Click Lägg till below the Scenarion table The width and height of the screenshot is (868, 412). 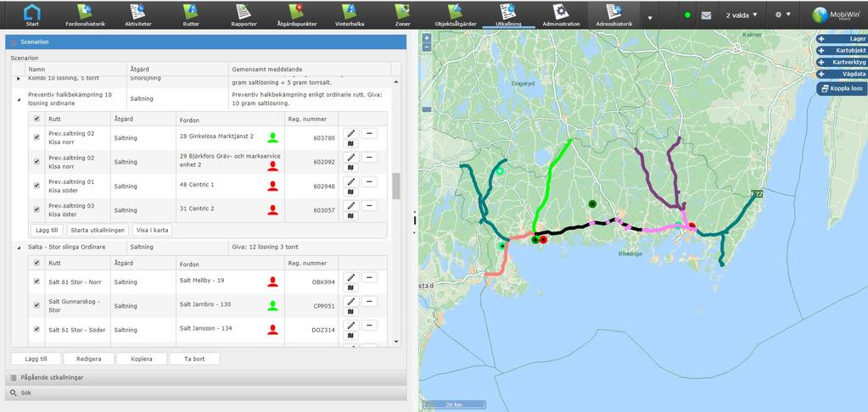(36, 359)
